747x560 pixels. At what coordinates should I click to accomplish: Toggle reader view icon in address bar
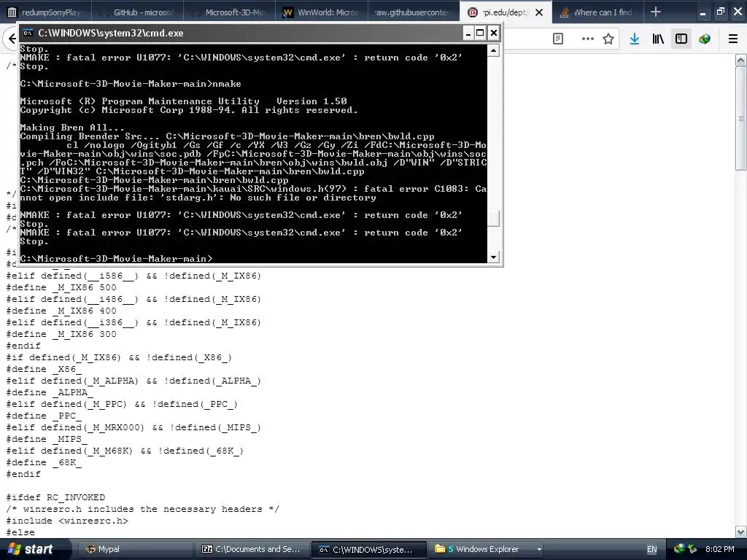[x=558, y=39]
